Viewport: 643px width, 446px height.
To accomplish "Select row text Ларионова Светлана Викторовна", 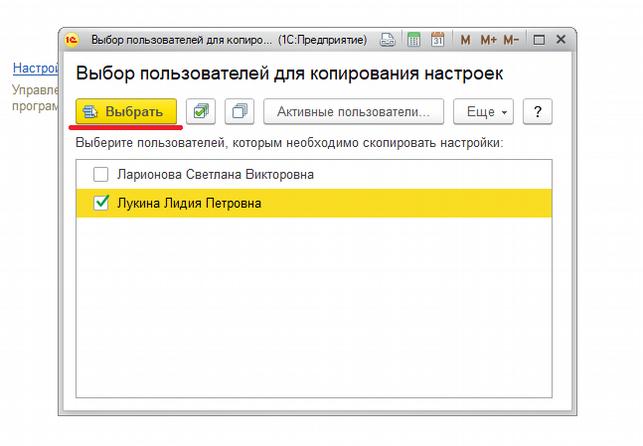I will (216, 174).
